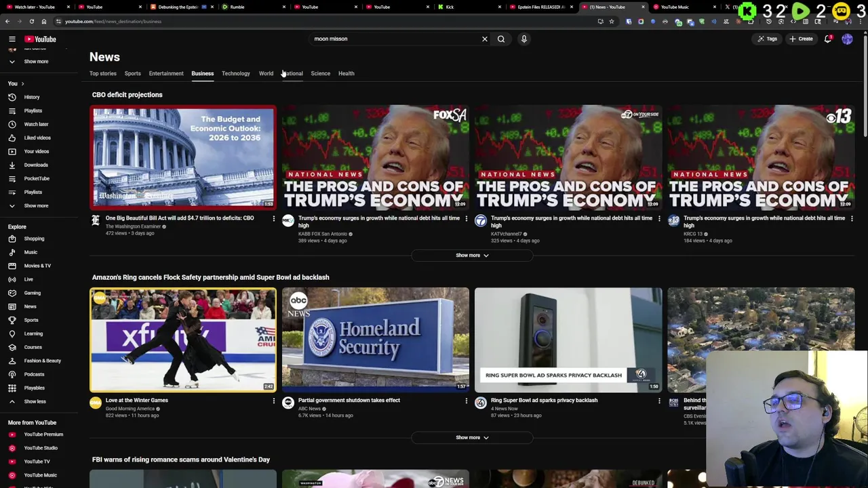This screenshot has width=868, height=488.
Task: Collapse Explore list with Show less
Action: (35, 401)
